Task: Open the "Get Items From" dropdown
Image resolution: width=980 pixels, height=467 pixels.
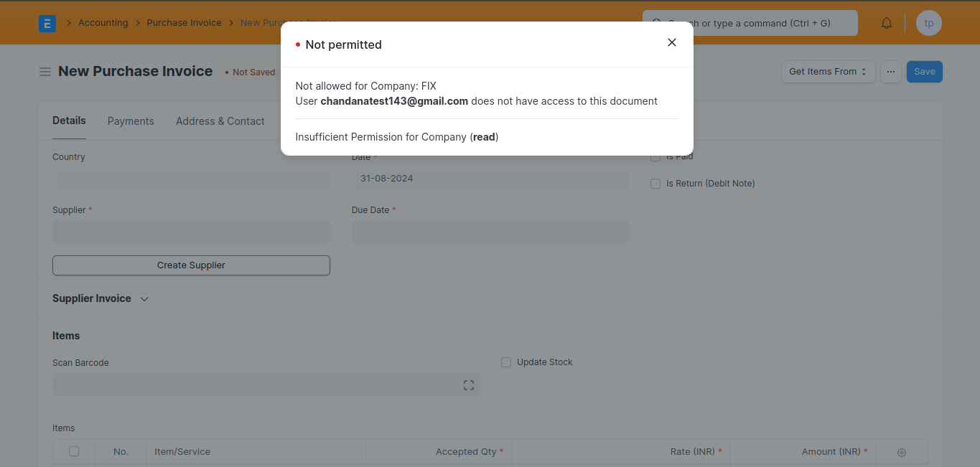Action: (x=827, y=71)
